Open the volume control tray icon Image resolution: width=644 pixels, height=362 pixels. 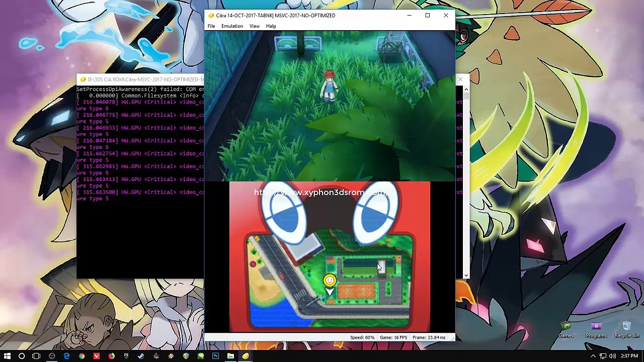tap(612, 356)
